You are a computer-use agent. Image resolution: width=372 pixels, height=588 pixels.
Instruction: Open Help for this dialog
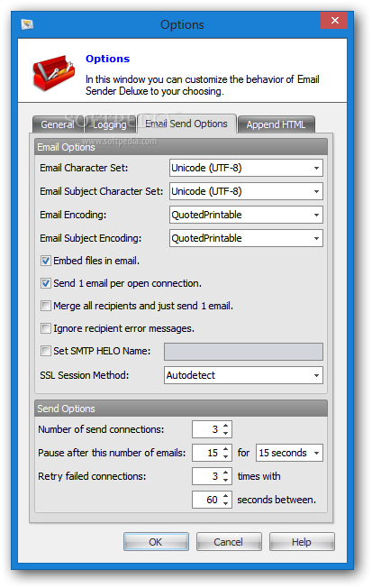coord(302,542)
